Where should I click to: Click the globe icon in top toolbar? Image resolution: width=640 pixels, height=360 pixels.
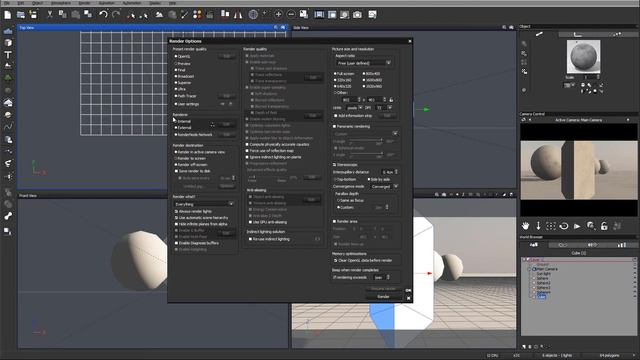coord(253,15)
